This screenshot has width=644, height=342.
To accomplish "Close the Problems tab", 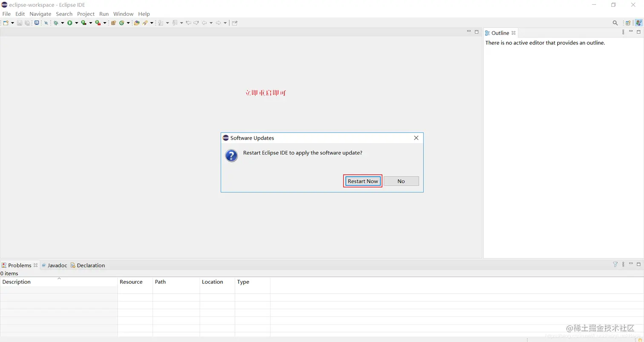I will [36, 265].
